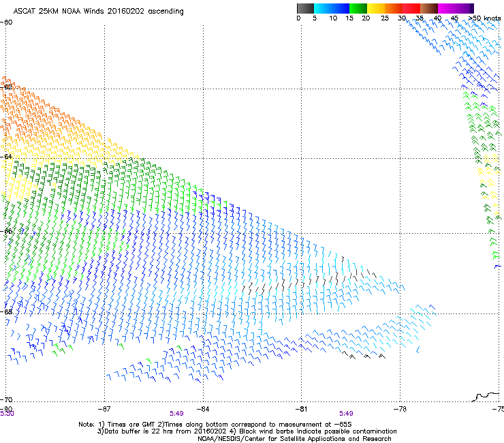Click the title 'ASCAT 25KM NOAA Winds 20160202 ascending'
504x443 pixels.
point(98,12)
